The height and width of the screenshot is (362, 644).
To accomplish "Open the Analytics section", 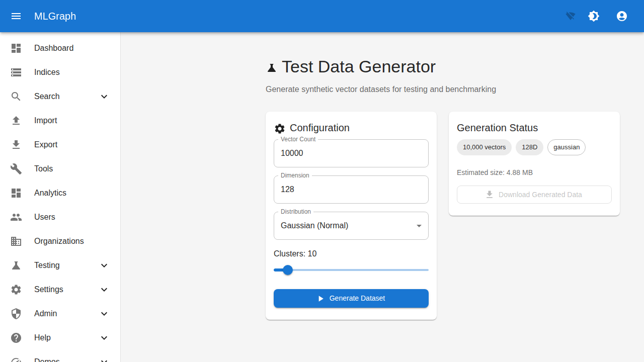I will point(50,193).
